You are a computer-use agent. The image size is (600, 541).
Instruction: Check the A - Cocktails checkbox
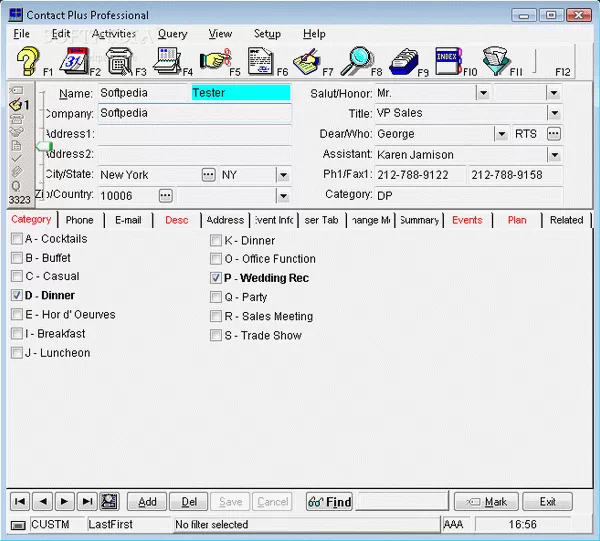(x=17, y=239)
